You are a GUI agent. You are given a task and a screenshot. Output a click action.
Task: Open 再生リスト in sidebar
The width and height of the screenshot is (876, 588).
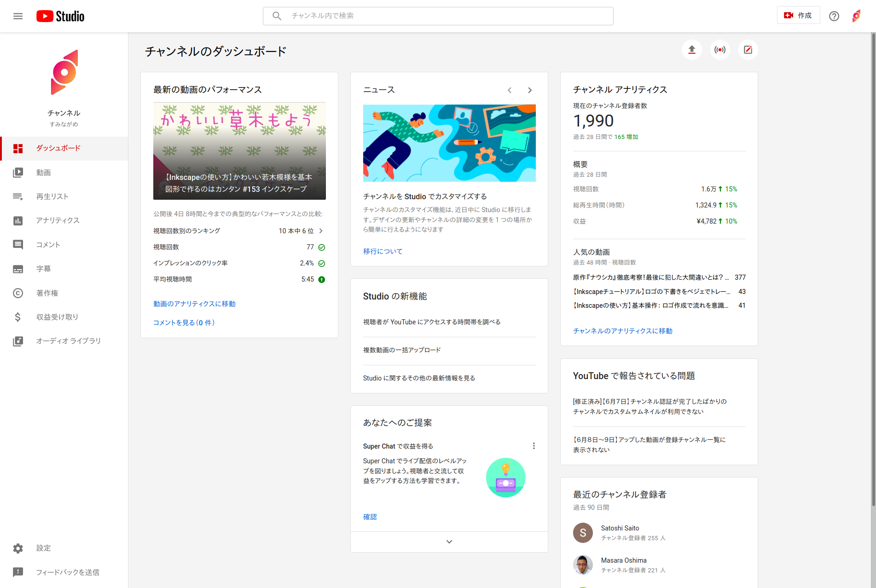pyautogui.click(x=64, y=196)
